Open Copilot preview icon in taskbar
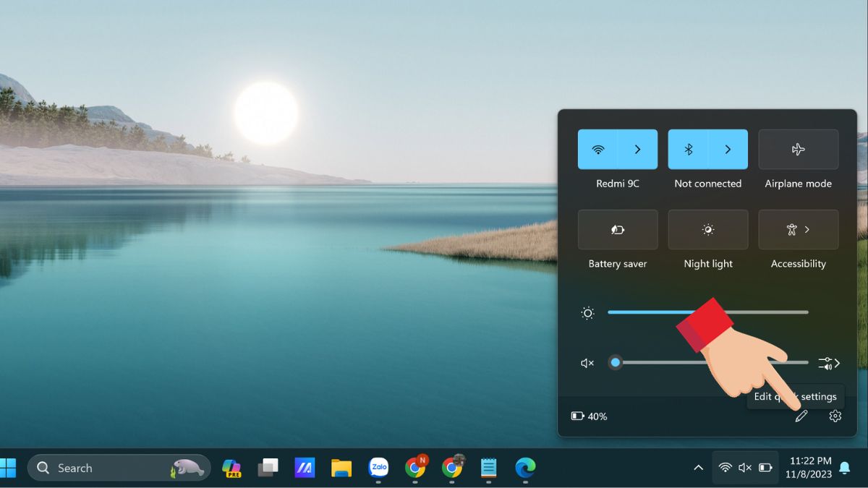This screenshot has height=488, width=868. [x=231, y=468]
